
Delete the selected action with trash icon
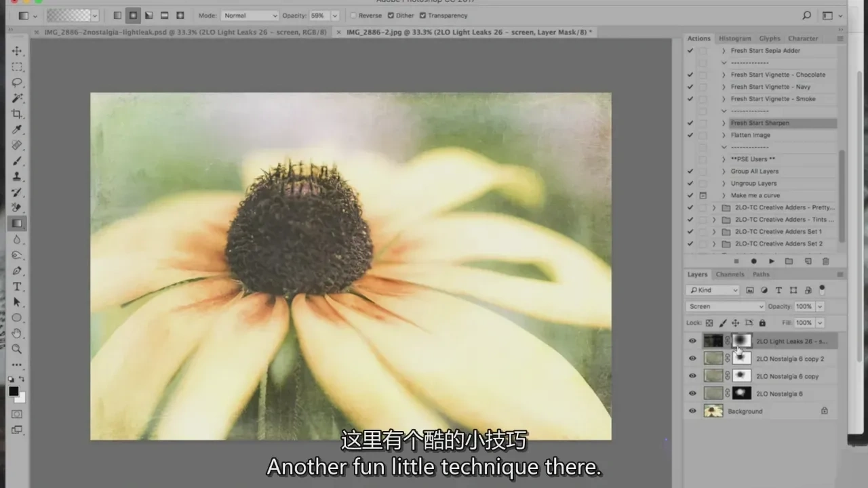[825, 261]
